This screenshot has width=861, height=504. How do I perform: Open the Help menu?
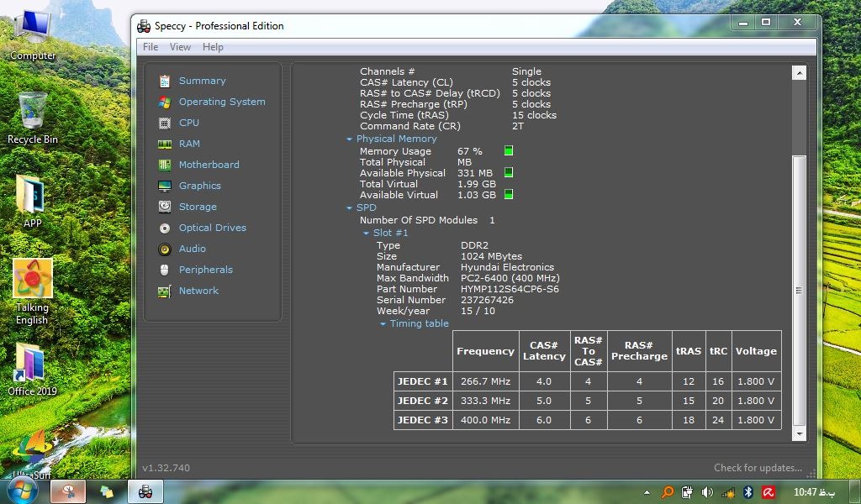213,47
